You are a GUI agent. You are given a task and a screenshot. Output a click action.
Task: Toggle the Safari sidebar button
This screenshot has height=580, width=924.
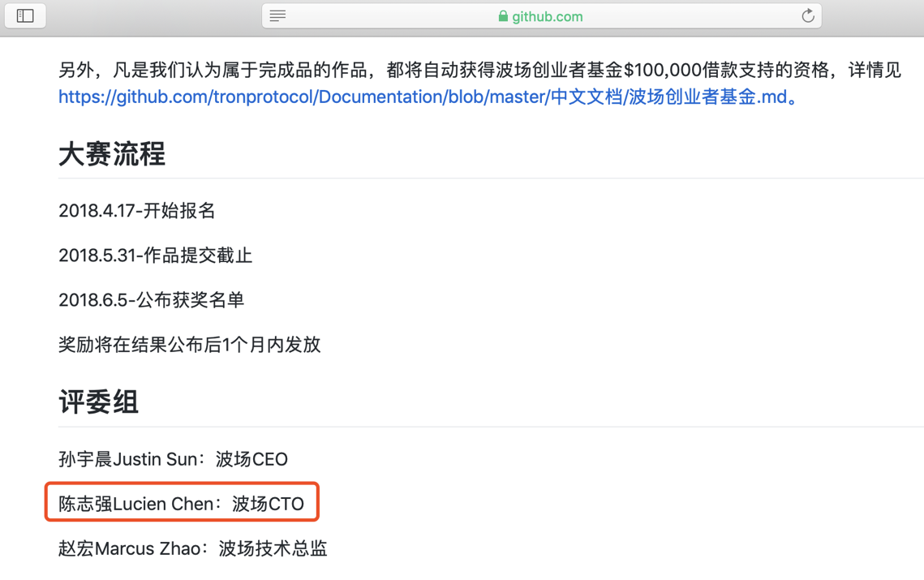[x=25, y=16]
